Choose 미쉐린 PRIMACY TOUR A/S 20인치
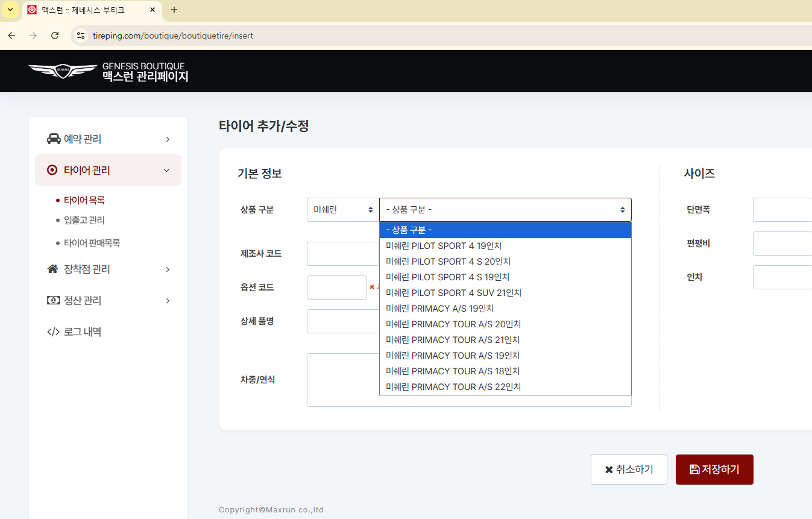The image size is (812, 519). coord(505,324)
